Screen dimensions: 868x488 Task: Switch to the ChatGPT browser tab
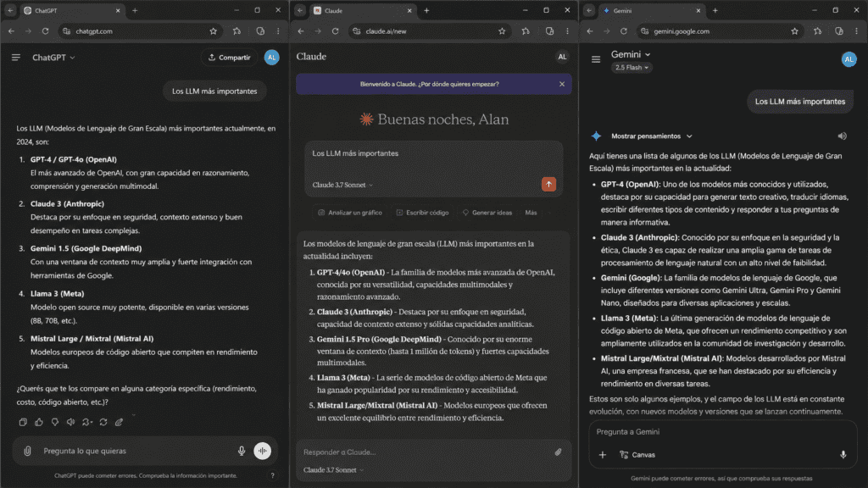[x=71, y=10]
